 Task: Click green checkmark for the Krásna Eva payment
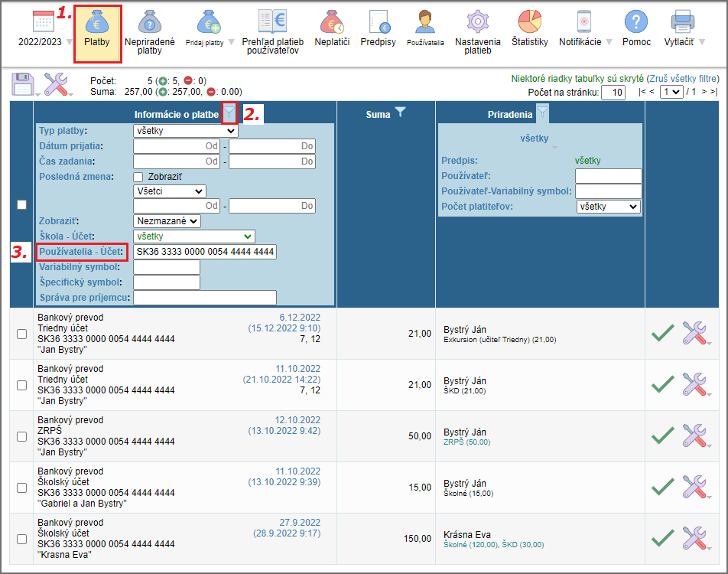[x=663, y=538]
